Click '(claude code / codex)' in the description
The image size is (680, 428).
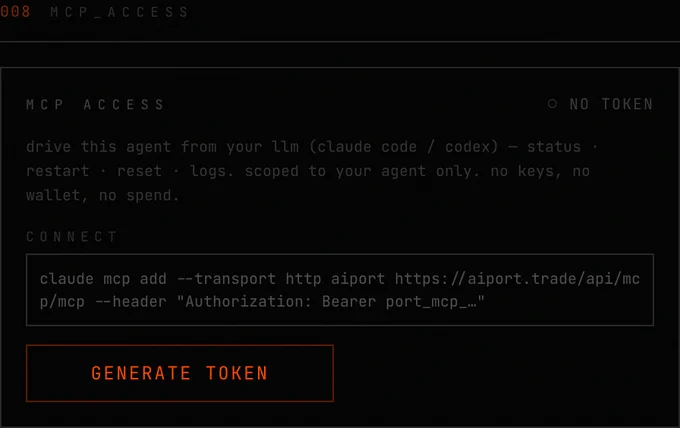pos(404,147)
